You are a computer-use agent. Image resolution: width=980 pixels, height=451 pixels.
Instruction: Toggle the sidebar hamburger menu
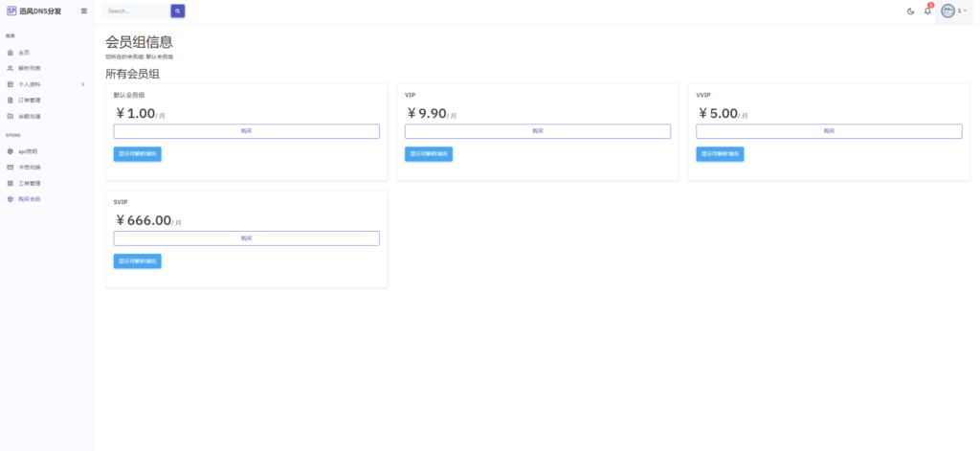coord(84,11)
